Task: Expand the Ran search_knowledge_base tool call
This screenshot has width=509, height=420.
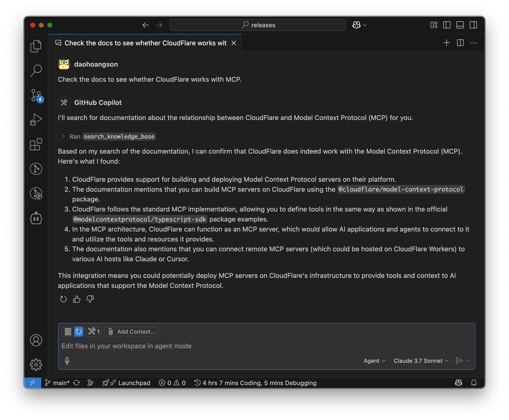Action: [x=63, y=136]
